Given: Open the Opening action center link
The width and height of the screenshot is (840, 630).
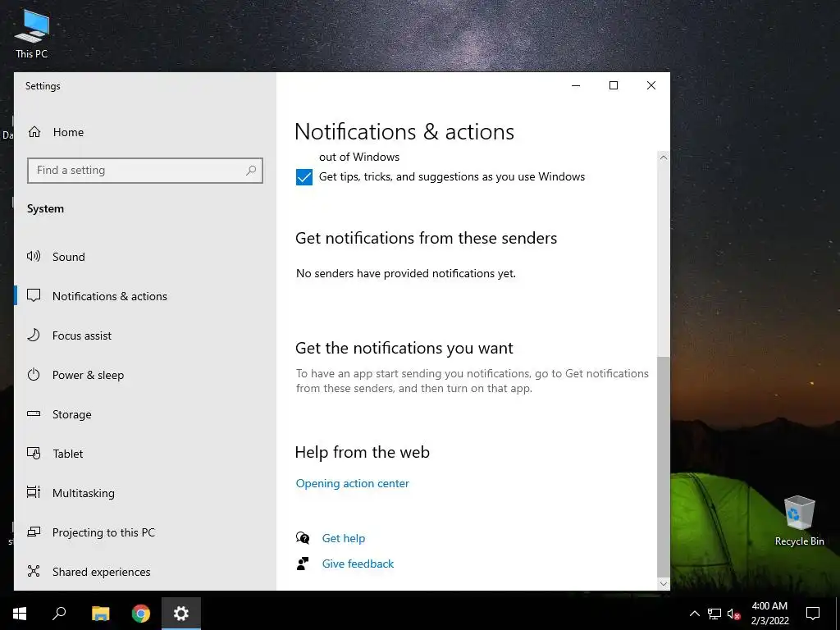Looking at the screenshot, I should point(352,483).
